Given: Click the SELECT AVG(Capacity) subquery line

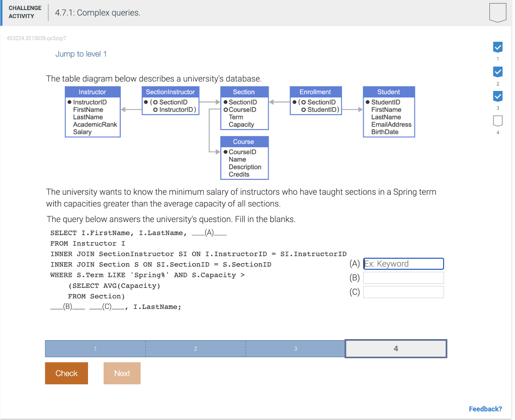Looking at the screenshot, I should (114, 286).
